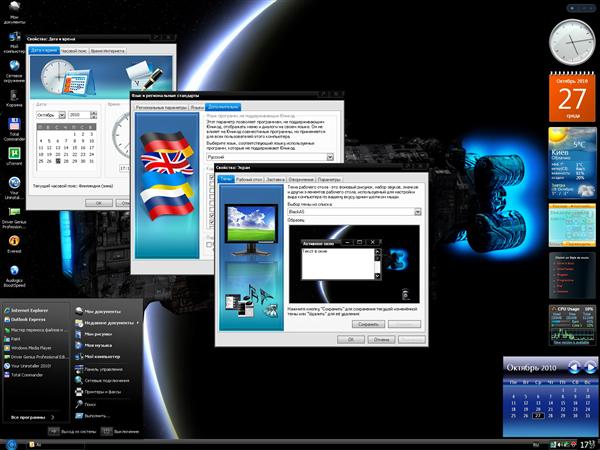600x450 pixels.
Task: Click the theme sample preview image
Action: [354, 264]
